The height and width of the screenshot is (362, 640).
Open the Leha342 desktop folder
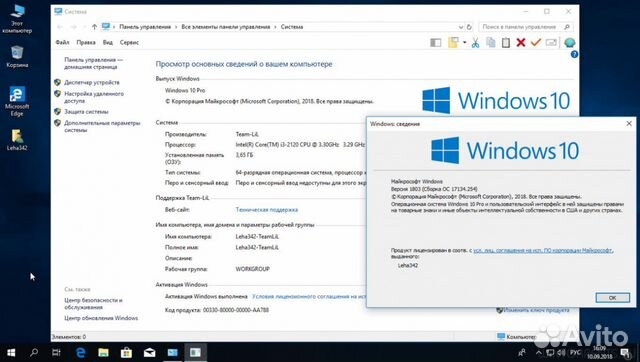coord(17,140)
